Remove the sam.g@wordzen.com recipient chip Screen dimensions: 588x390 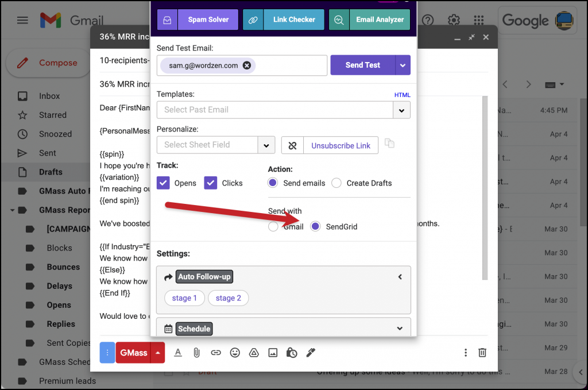pos(246,65)
